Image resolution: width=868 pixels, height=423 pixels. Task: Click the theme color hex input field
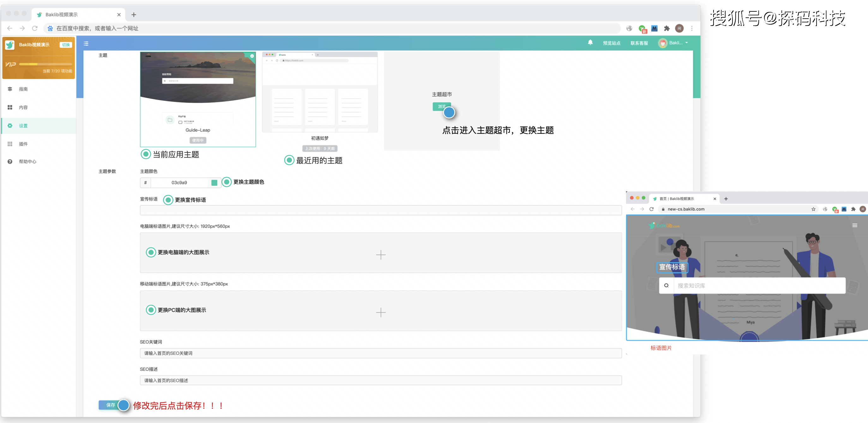pos(179,182)
